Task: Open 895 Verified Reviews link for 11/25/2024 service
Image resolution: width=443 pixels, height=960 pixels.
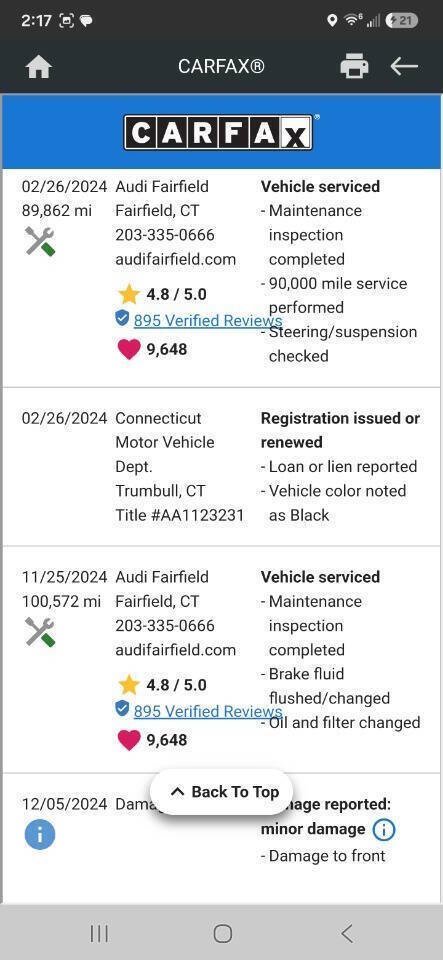Action: coord(207,711)
